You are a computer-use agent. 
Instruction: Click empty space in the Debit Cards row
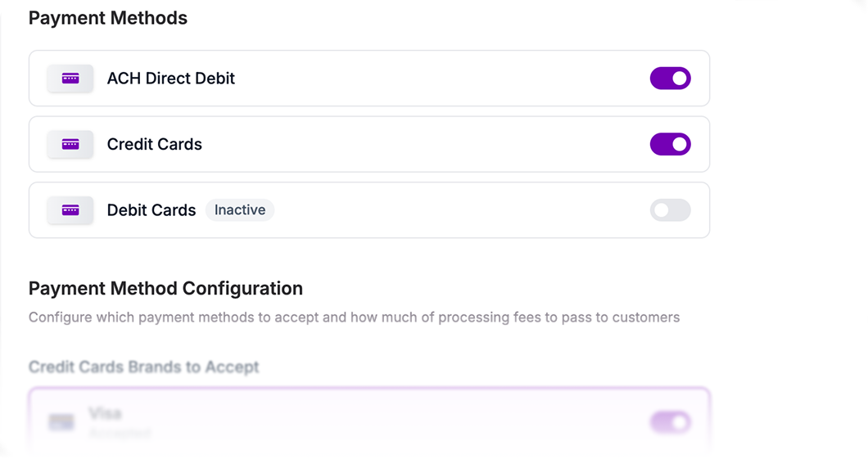click(459, 210)
